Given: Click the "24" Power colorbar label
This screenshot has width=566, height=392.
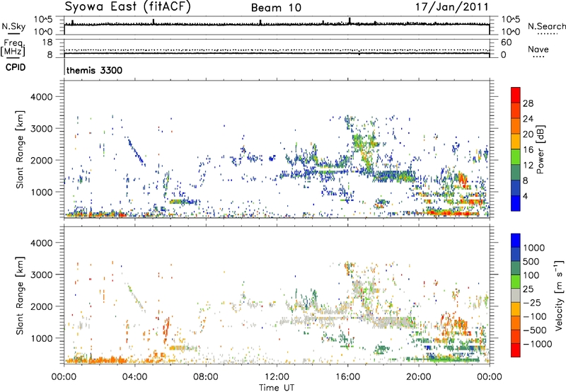Looking at the screenshot, I should (528, 119).
